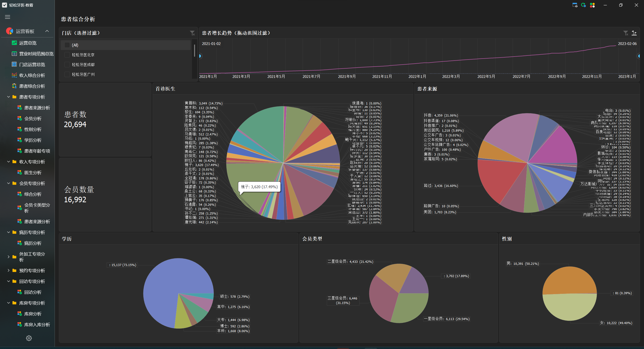Select the 本科: 1,668 education label
This screenshot has width=644, height=349.
[233, 331]
